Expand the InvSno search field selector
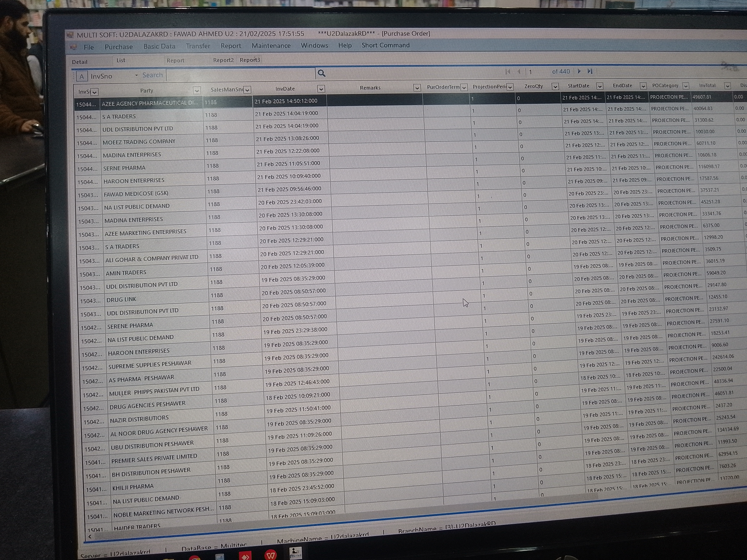 [136, 75]
